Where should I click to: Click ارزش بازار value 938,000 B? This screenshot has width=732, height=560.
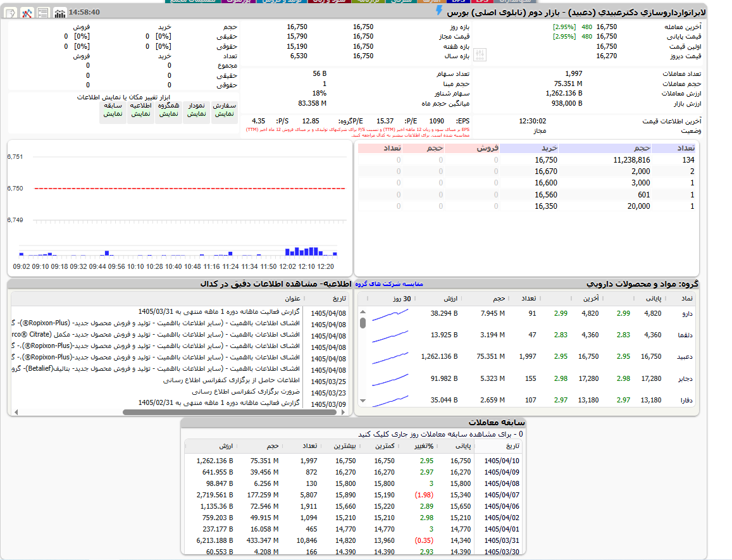[x=567, y=103]
